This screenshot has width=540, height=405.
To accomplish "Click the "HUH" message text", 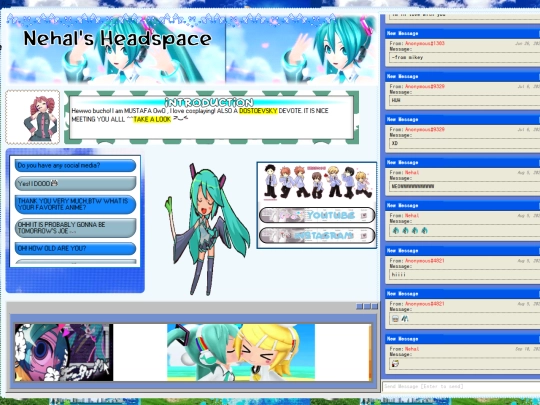I will click(x=396, y=101).
